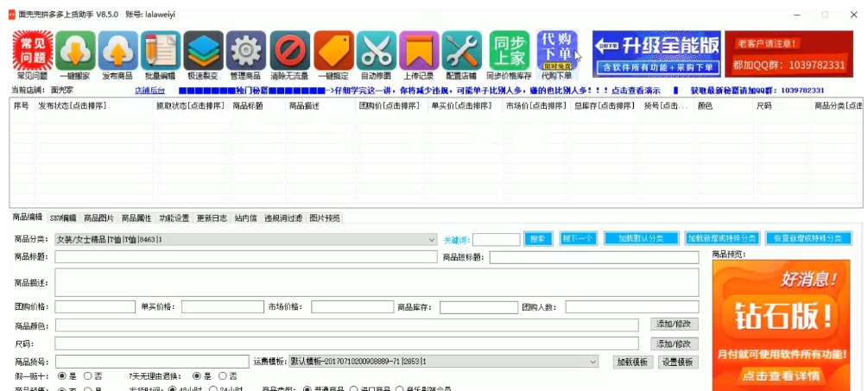Click the 极速裂变 layers icon
The height and width of the screenshot is (391, 868).
tap(203, 51)
